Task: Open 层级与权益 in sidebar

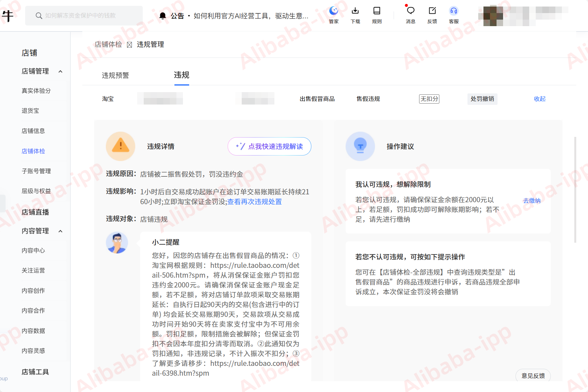Action: pyautogui.click(x=36, y=191)
